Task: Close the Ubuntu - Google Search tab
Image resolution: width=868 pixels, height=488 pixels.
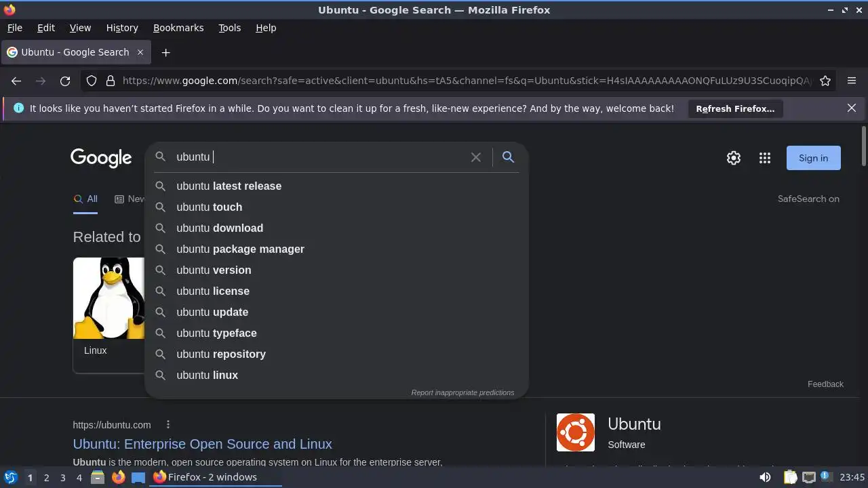Action: (140, 52)
